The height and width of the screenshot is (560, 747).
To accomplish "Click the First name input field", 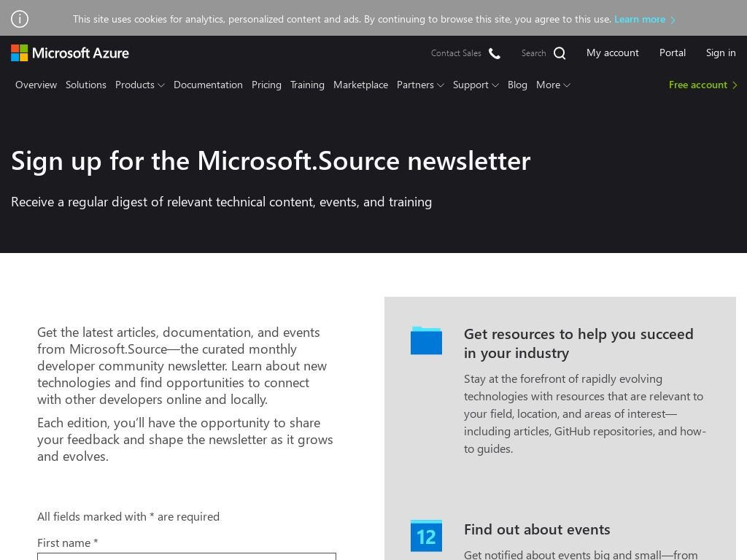I will [x=187, y=559].
